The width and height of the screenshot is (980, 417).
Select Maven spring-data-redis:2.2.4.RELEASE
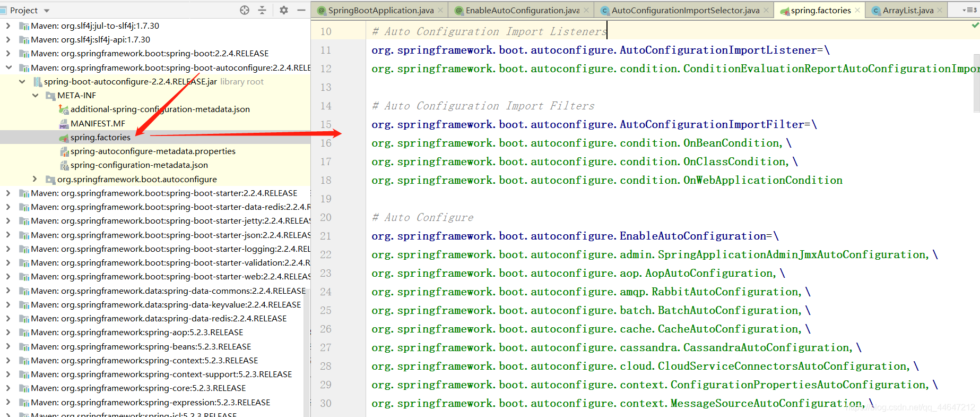(x=159, y=318)
